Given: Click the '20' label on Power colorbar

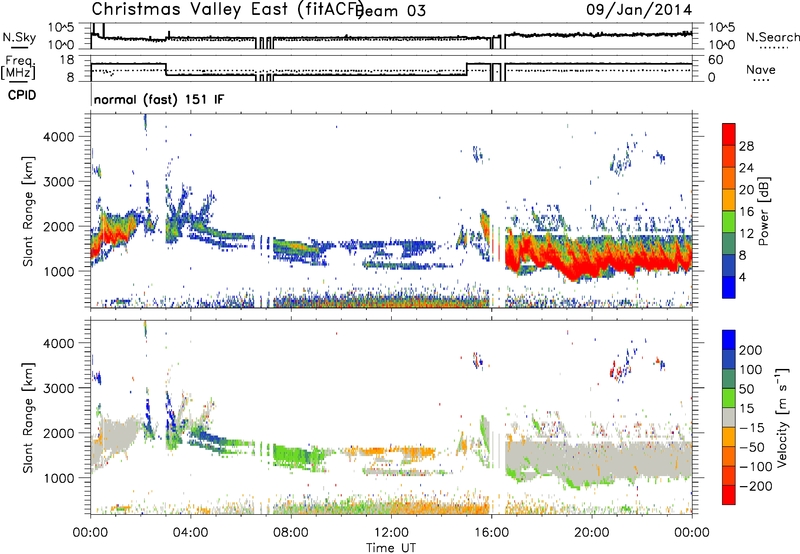Looking at the screenshot, I should pos(746,190).
